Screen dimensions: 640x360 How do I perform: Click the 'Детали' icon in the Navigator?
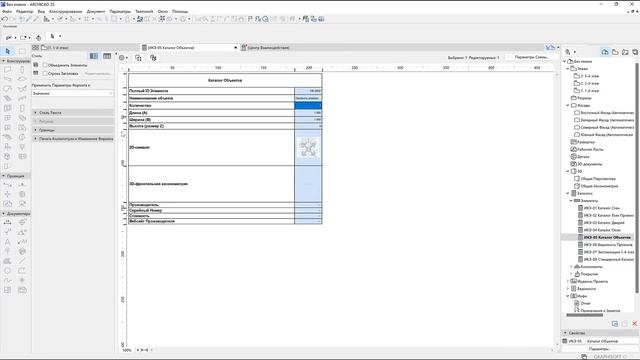[573, 157]
